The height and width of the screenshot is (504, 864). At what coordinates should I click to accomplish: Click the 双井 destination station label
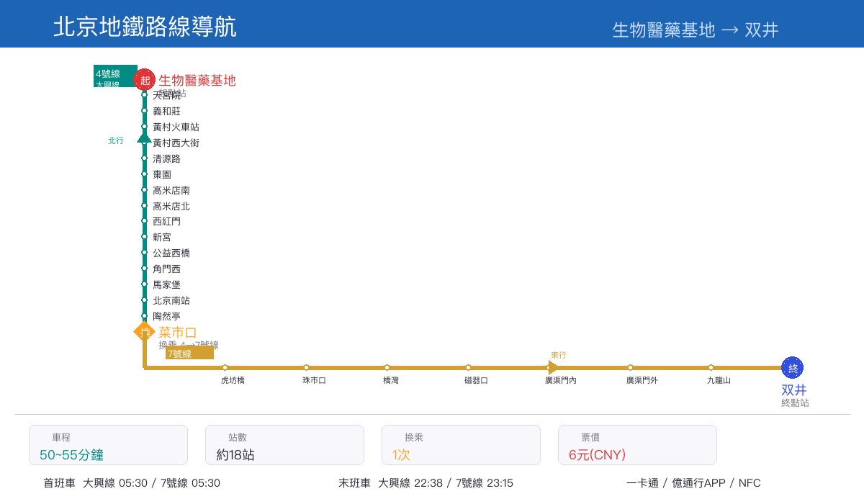[x=794, y=390]
